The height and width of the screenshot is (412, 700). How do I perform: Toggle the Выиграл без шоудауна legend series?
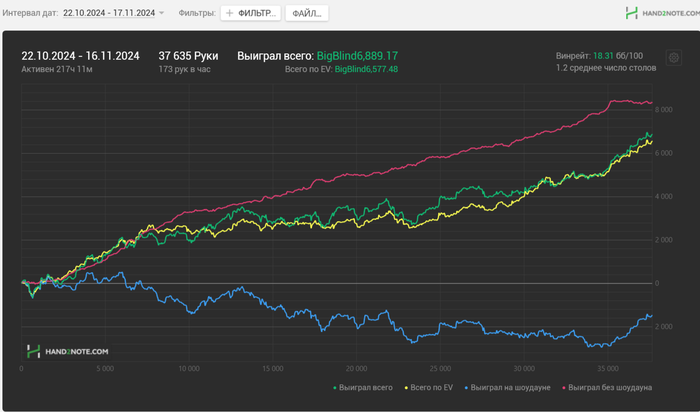pos(607,387)
